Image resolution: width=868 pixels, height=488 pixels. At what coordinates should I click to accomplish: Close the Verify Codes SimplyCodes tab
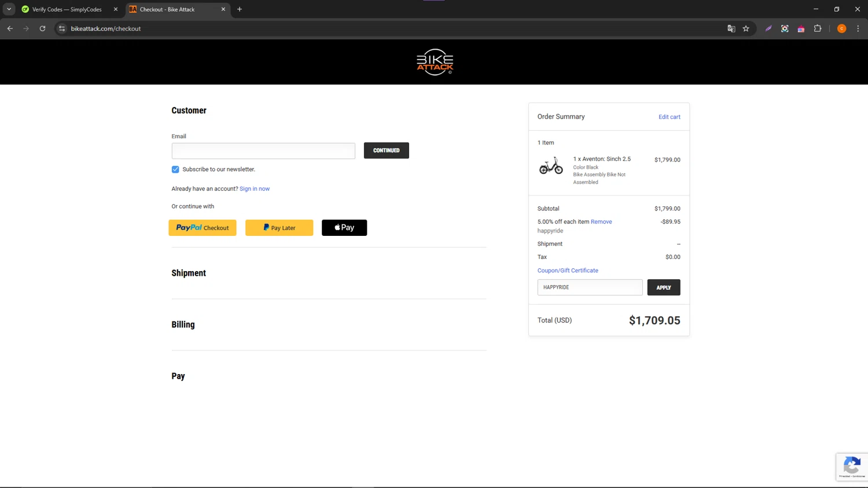pos(115,9)
